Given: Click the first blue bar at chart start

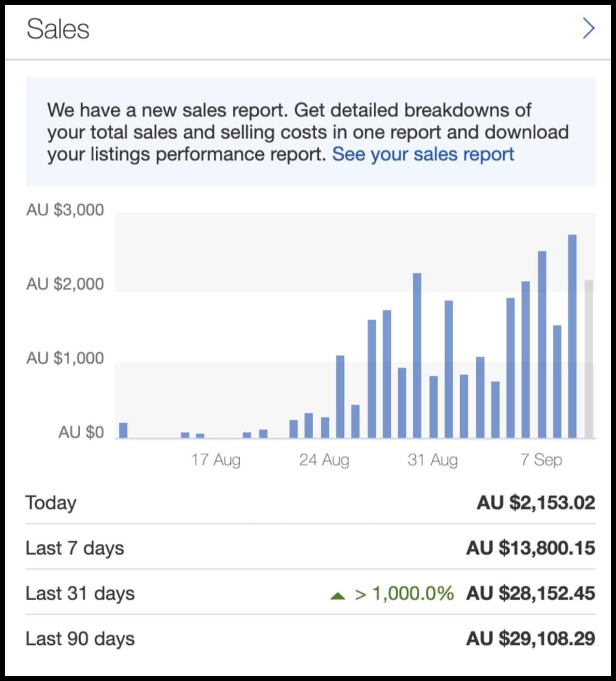Looking at the screenshot, I should 123,431.
